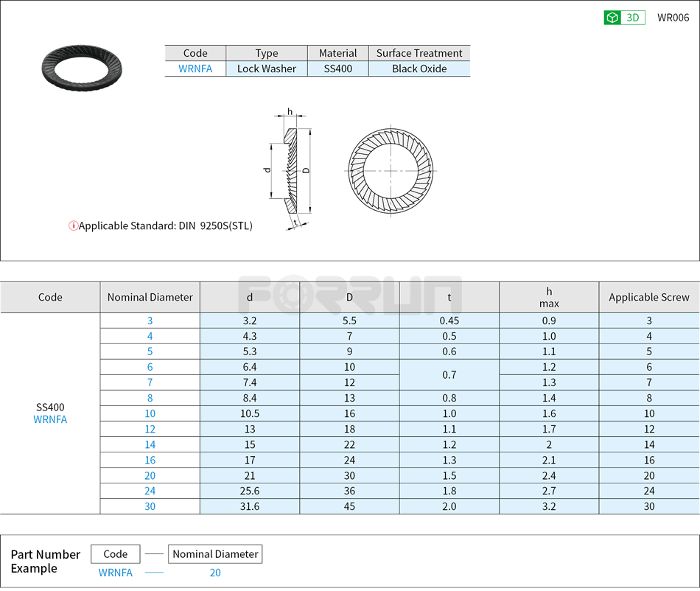Select nominal diameter 12
This screenshot has height=591, width=700.
(x=150, y=429)
